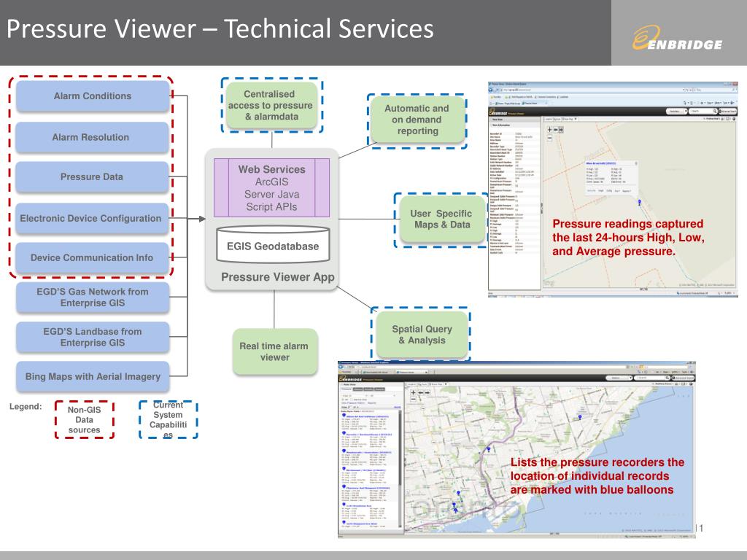Click Advanced Search in upper Pressure Viewer

727,112
